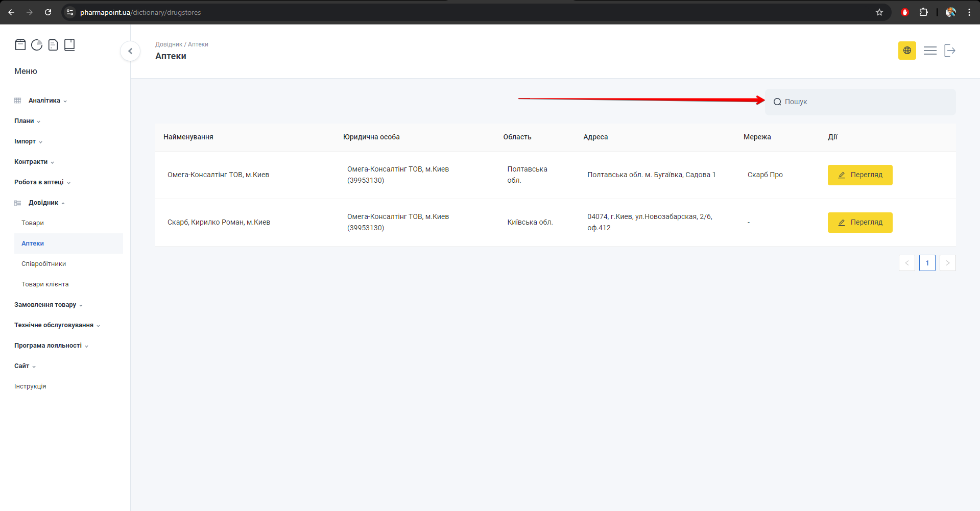This screenshot has width=980, height=511.
Task: Click Перегляд for Скарб, Кирилко Роман row
Action: point(860,223)
